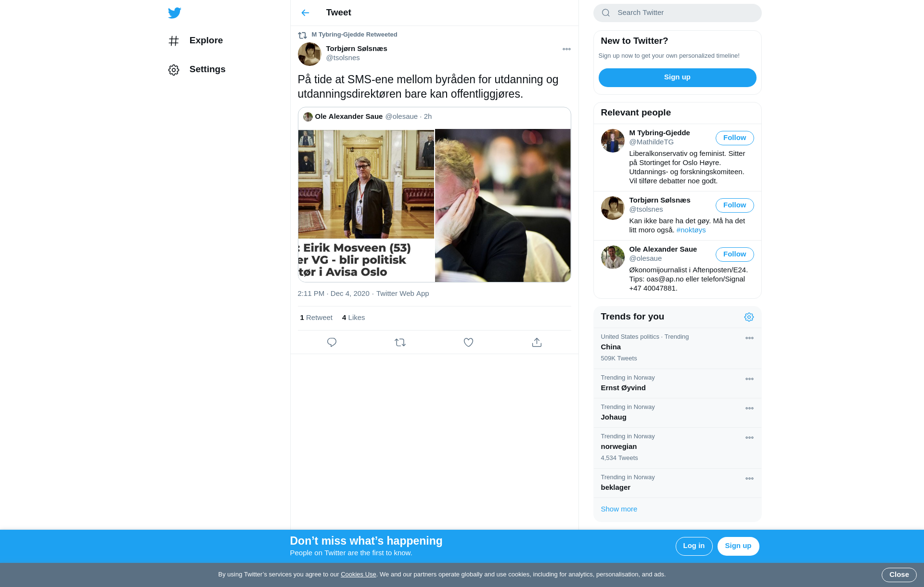The image size is (924, 587).
Task: Open M Tybring-Gjedde Retweeted link
Action: click(354, 35)
